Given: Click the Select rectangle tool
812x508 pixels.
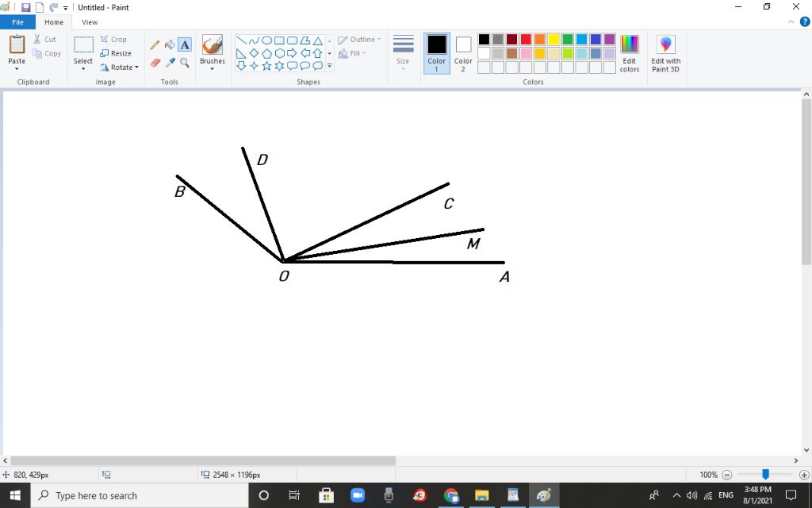Looking at the screenshot, I should 83,44.
